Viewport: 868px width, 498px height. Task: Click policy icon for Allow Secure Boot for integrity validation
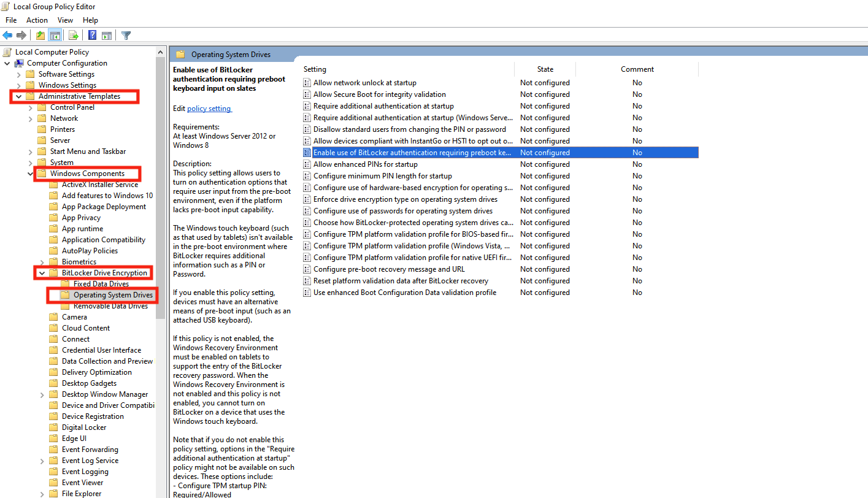[307, 94]
